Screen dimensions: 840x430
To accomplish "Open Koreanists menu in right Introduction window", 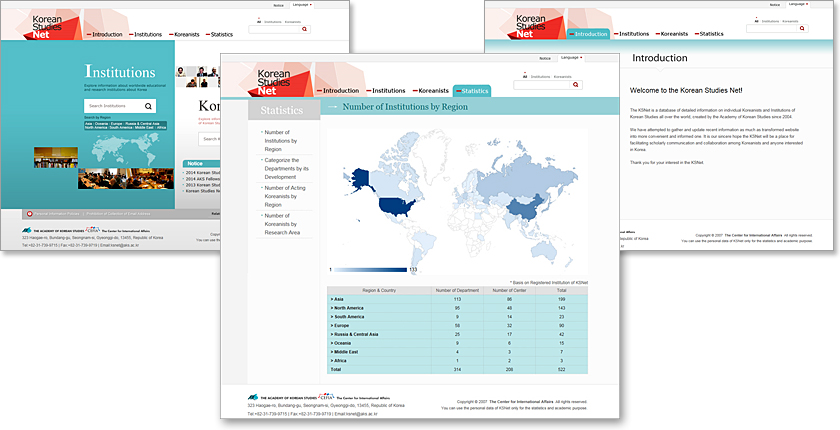I will point(671,34).
